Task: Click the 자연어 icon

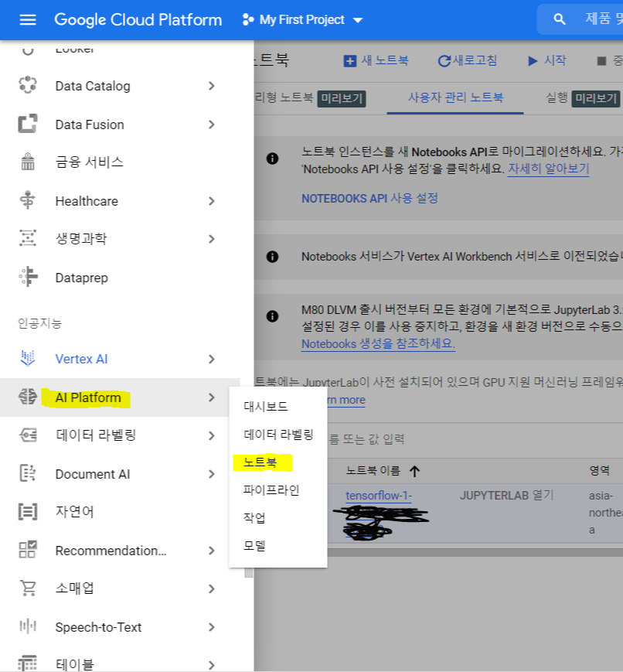Action: point(28,511)
